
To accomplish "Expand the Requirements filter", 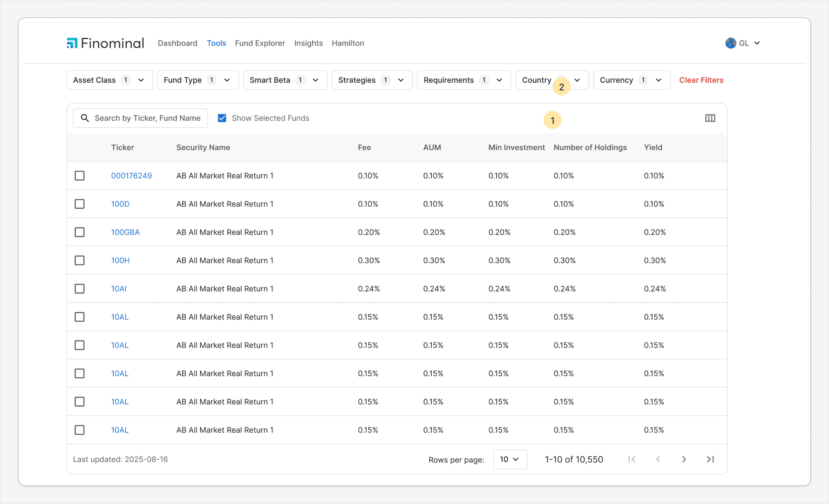I will [464, 80].
